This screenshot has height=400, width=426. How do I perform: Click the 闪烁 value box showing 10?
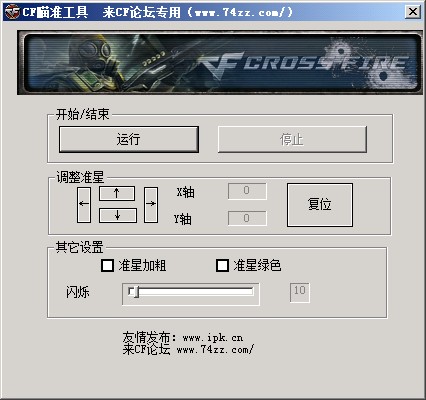pos(300,293)
